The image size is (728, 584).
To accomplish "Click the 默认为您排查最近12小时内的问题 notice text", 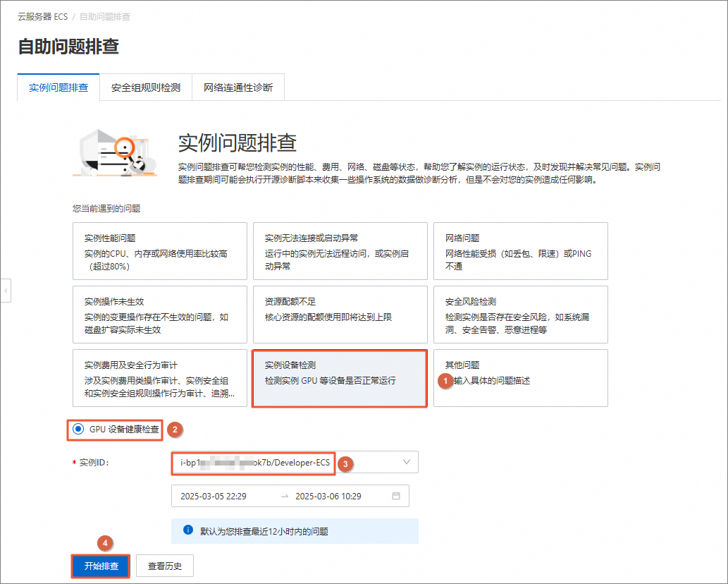I will [x=264, y=531].
